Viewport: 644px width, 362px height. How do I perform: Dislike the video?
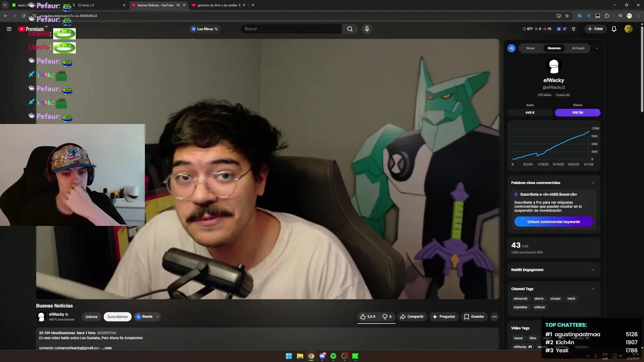tap(387, 317)
